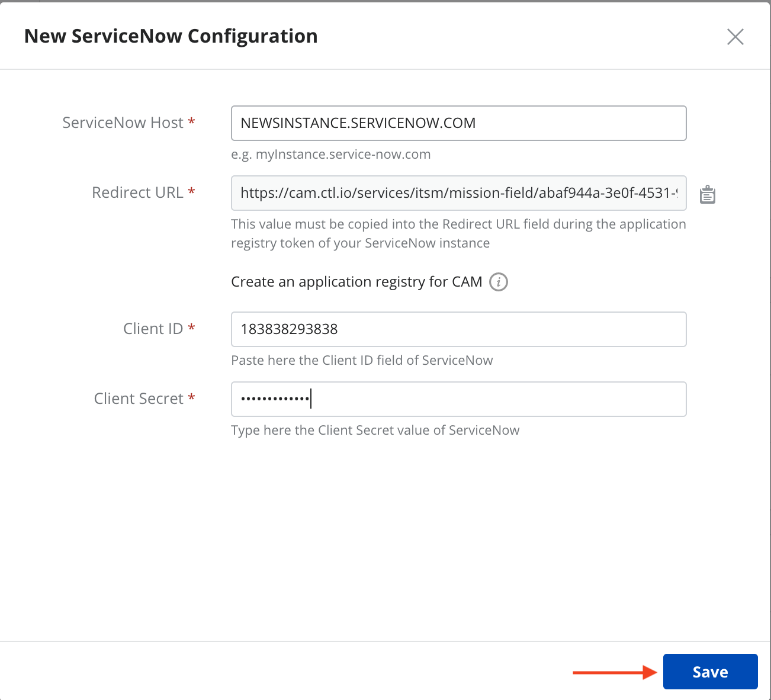Click into the Client Secret field
Screen dimensions: 771x700
click(459, 399)
